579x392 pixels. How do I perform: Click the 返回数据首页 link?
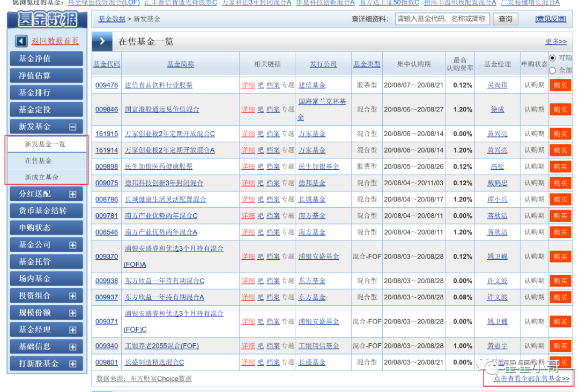(55, 41)
